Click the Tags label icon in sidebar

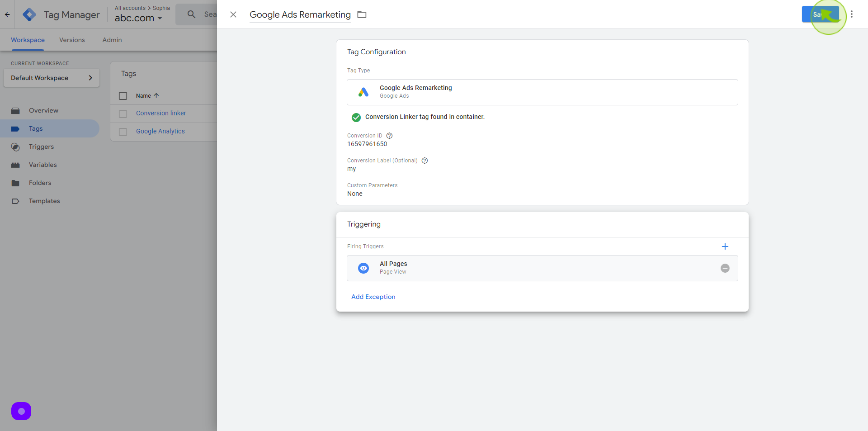pos(15,129)
